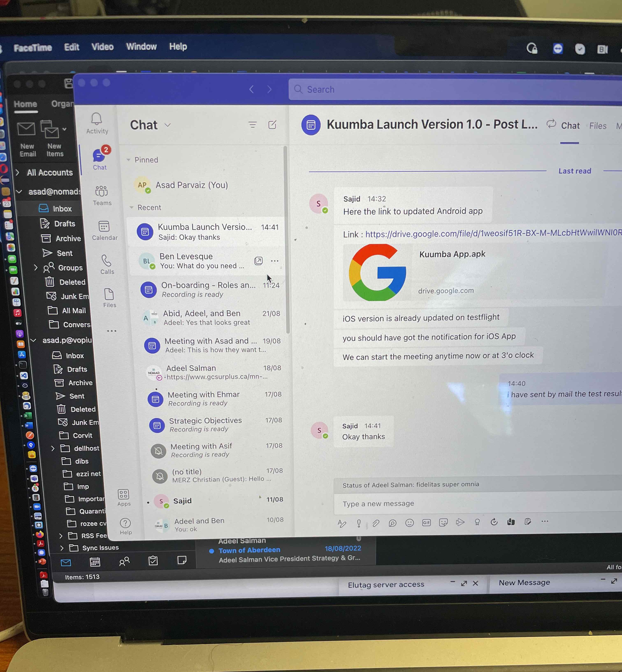
Task: Open the Teams section icon
Action: [102, 195]
